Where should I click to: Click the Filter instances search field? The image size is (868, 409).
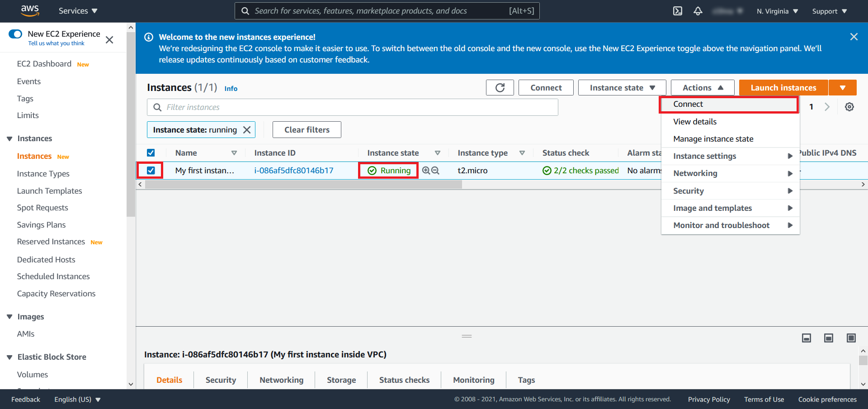click(352, 107)
